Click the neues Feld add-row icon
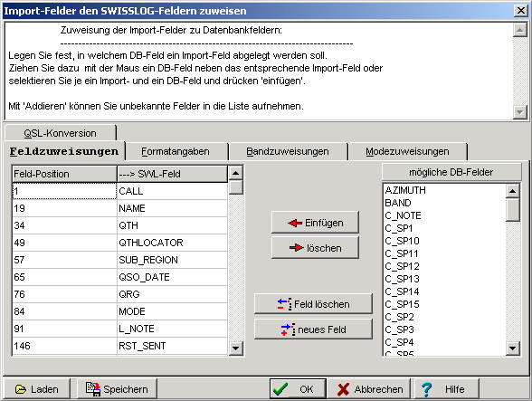This screenshot has width=532, height=401. point(288,329)
